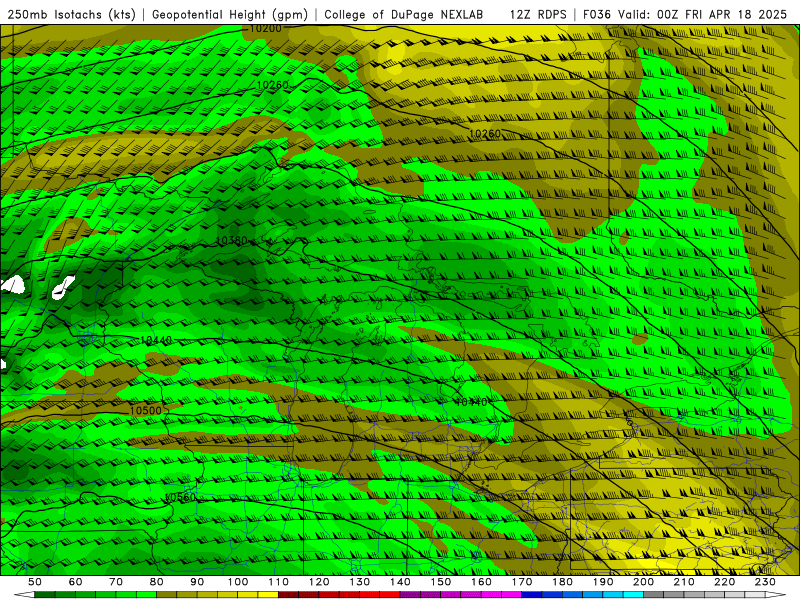Click the 200 isotach scale value
Viewport: 800px width, 600px height.
click(x=643, y=582)
